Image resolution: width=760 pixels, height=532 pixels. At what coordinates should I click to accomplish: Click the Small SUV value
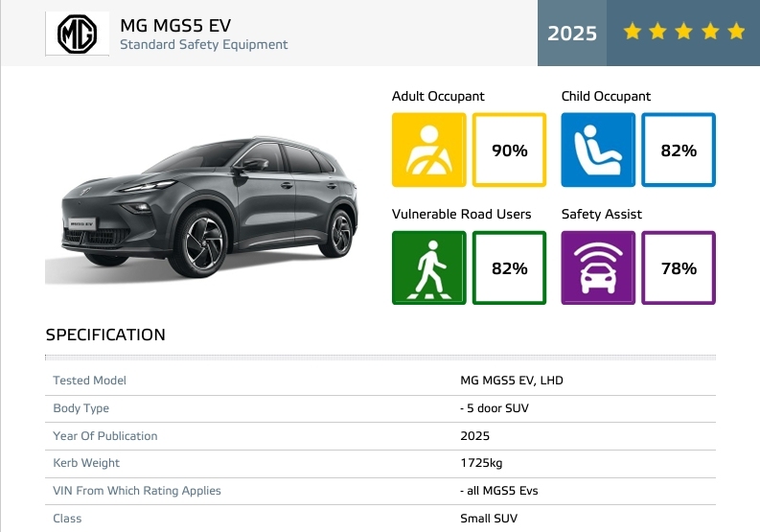489,519
